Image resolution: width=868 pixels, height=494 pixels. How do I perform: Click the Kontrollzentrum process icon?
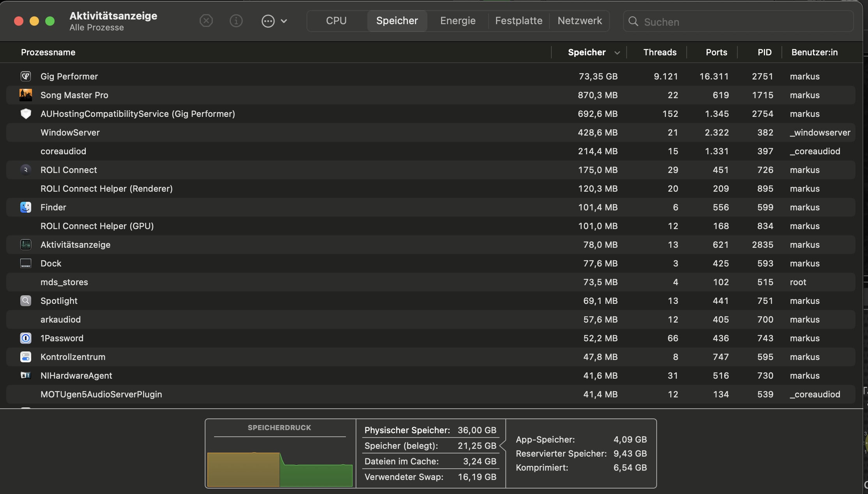coord(26,357)
